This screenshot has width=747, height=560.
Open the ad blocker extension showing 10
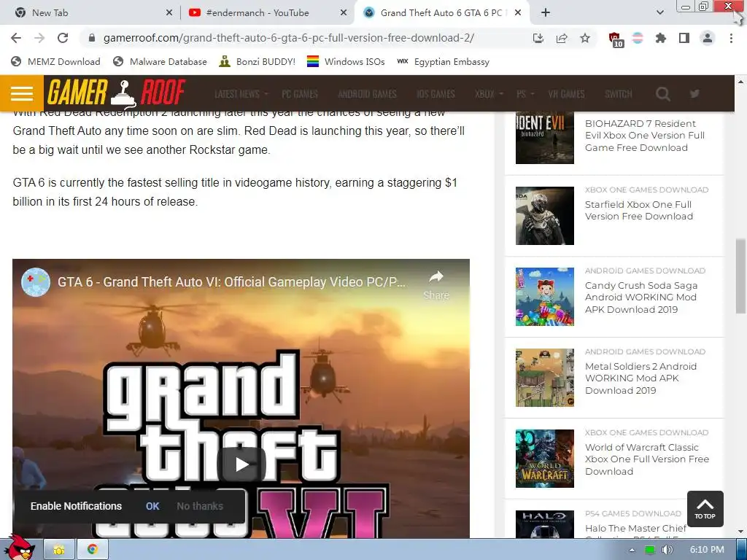(616, 39)
